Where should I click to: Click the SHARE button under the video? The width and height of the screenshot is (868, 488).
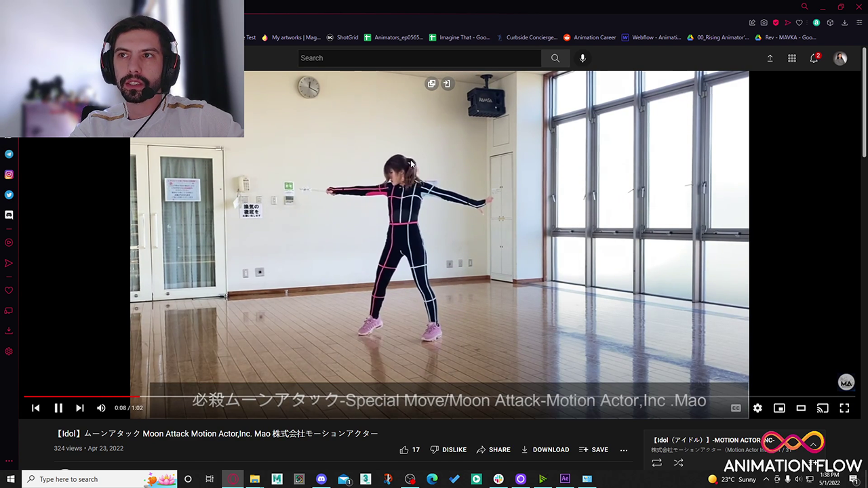[494, 450]
